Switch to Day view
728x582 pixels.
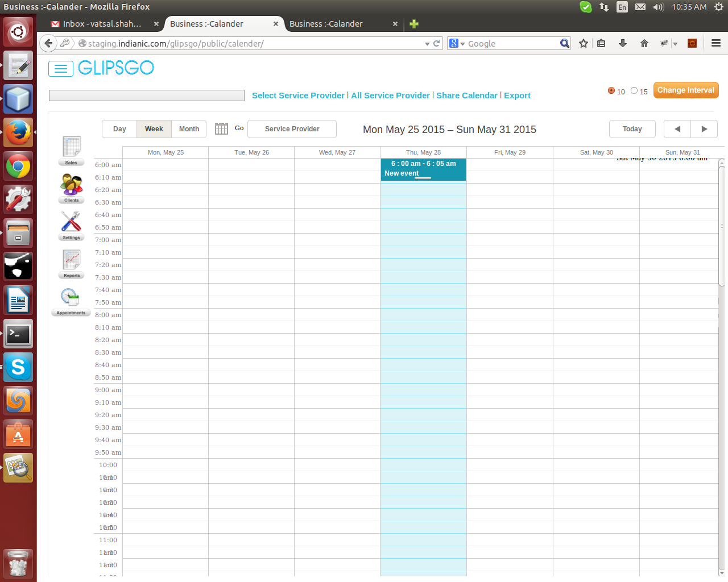click(x=119, y=129)
